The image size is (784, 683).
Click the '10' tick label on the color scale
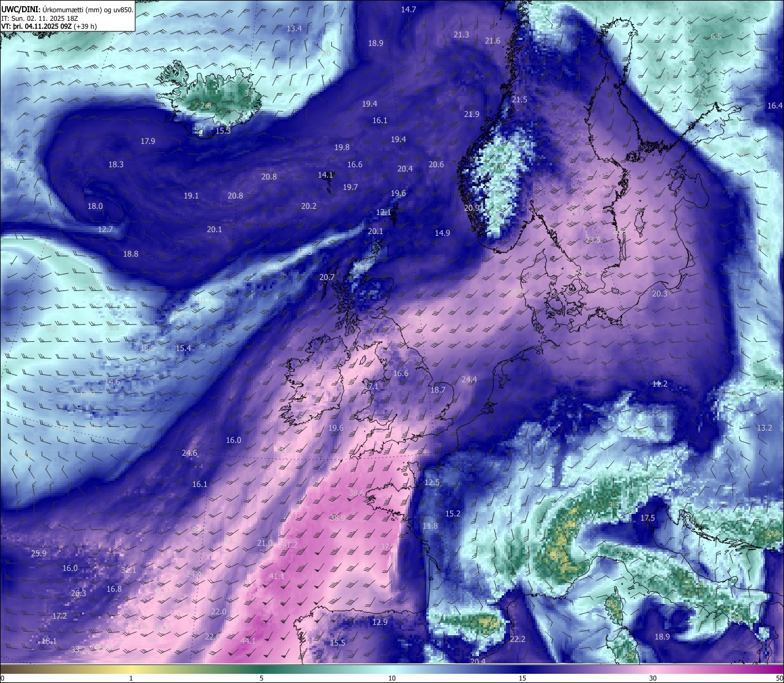tap(392, 678)
